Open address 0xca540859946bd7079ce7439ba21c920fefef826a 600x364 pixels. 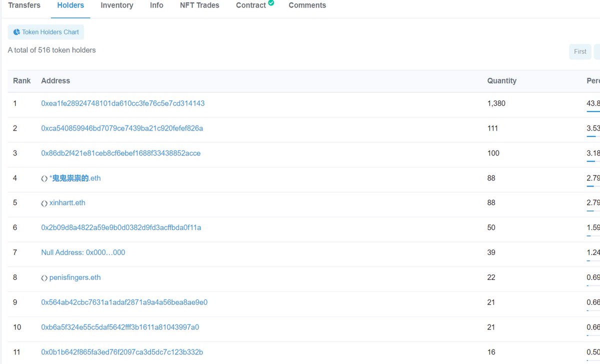[x=122, y=128]
